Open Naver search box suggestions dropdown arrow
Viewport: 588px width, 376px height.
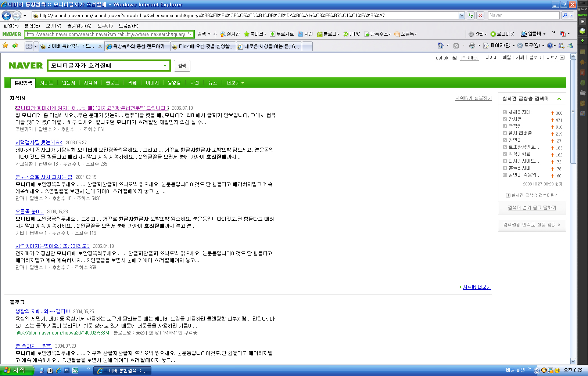pos(165,66)
